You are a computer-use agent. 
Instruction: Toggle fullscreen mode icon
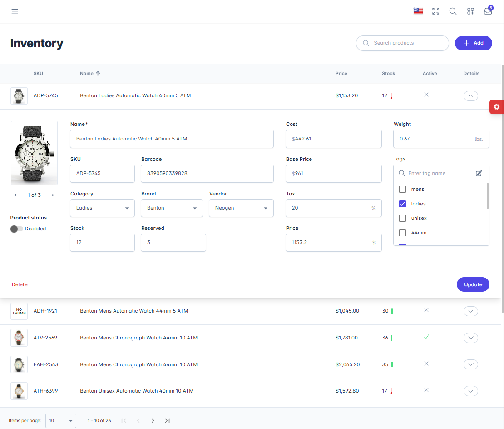pyautogui.click(x=436, y=11)
